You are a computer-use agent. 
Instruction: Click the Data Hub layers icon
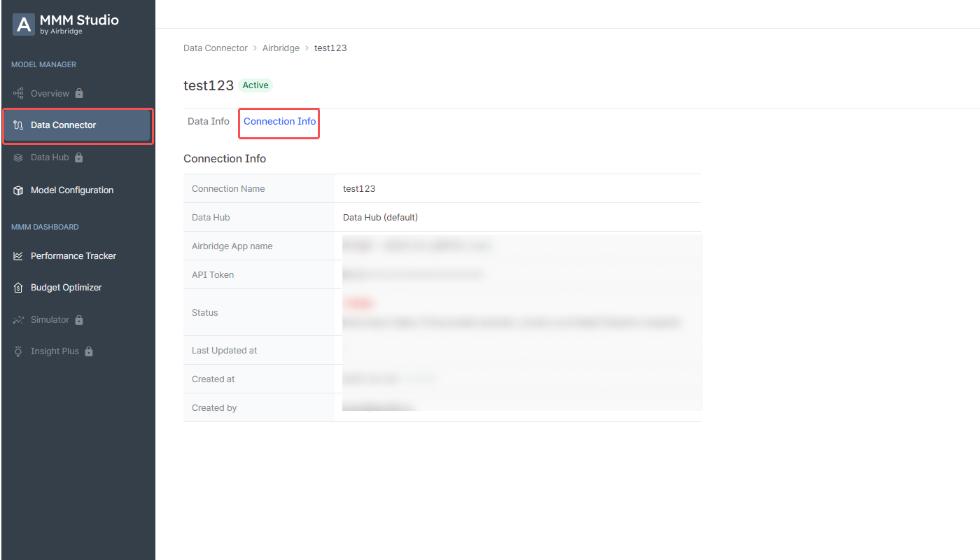(x=18, y=157)
